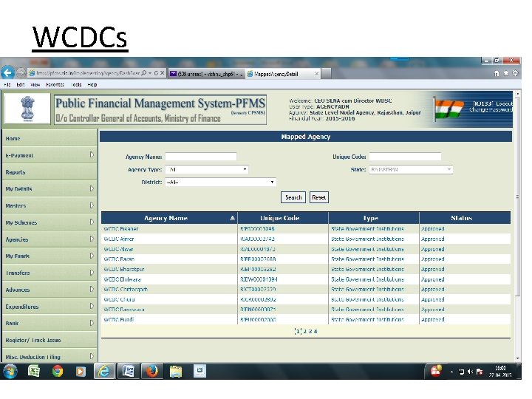This screenshot has width=532, height=399.
Task: Open Firefox from the taskbar
Action: tap(151, 371)
